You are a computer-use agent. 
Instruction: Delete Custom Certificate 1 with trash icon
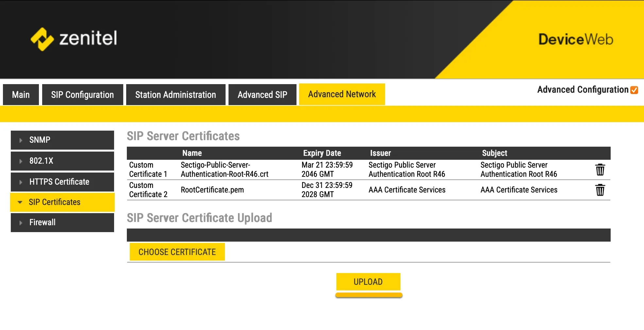[x=600, y=170]
